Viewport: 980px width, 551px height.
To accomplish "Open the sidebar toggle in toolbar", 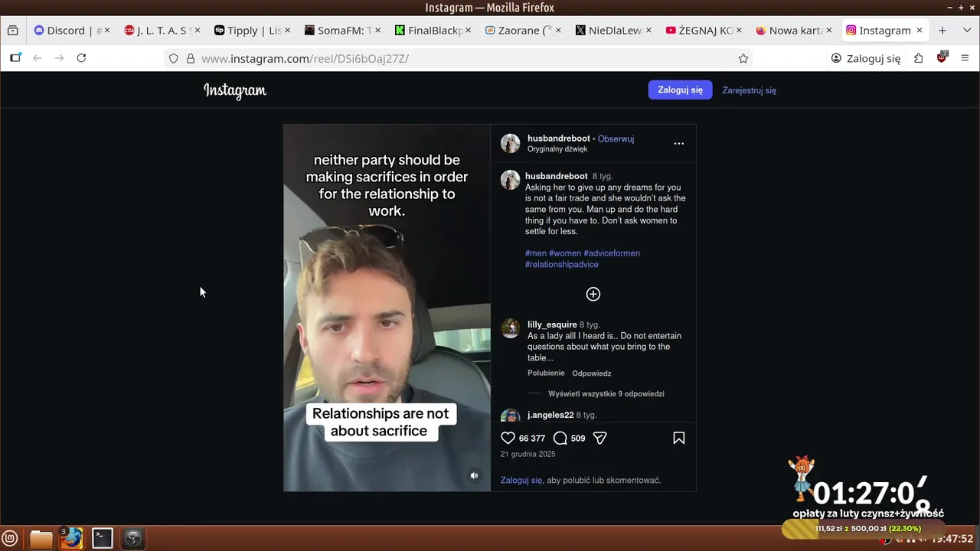I will [15, 58].
